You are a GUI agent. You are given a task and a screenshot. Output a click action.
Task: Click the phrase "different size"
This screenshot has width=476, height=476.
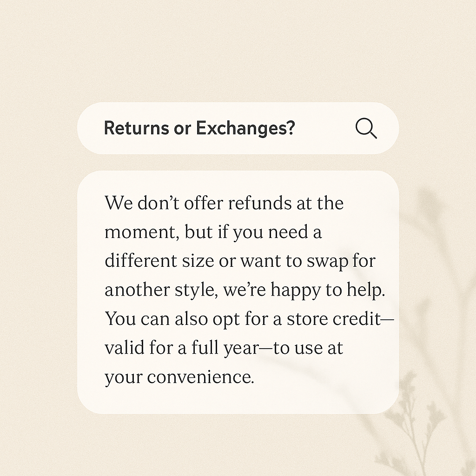159,261
